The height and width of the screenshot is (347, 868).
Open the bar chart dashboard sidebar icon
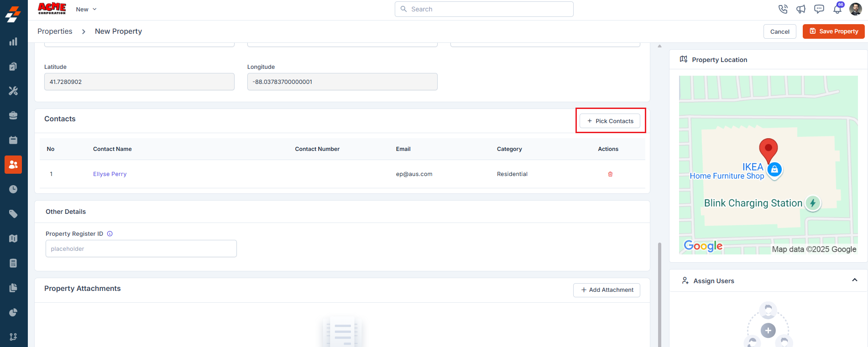point(13,41)
